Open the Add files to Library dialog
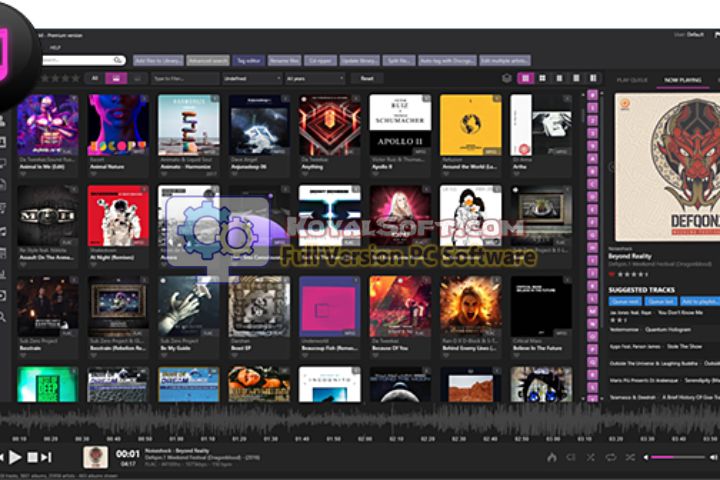Viewport: 720px width, 480px height. click(x=158, y=61)
